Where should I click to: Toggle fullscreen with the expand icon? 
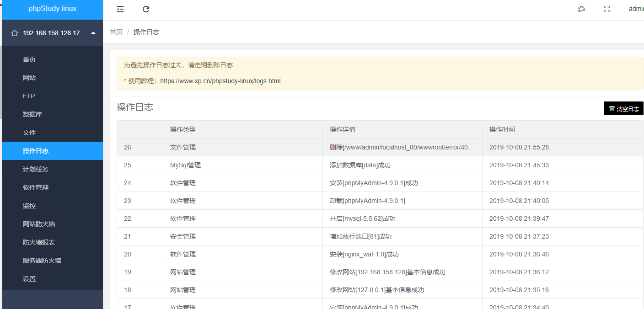607,9
